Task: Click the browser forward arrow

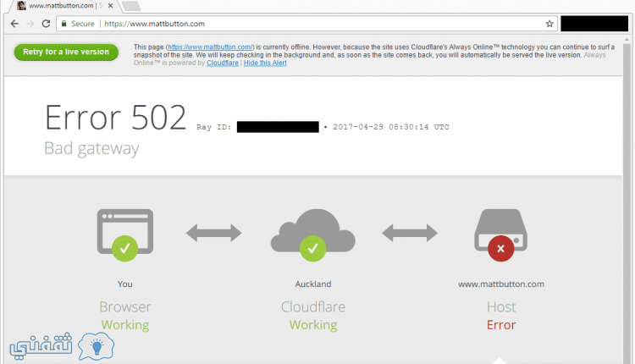Action: (x=30, y=24)
